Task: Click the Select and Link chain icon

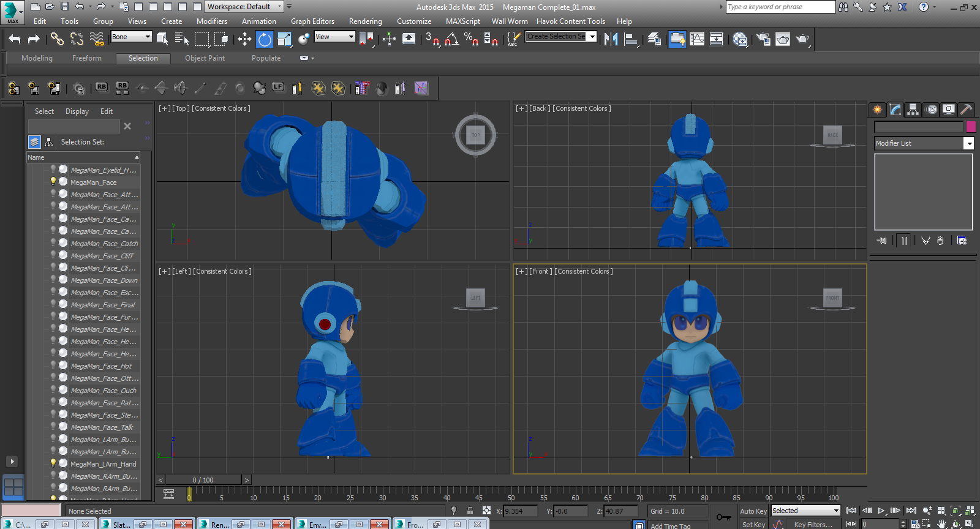Action: pos(57,39)
